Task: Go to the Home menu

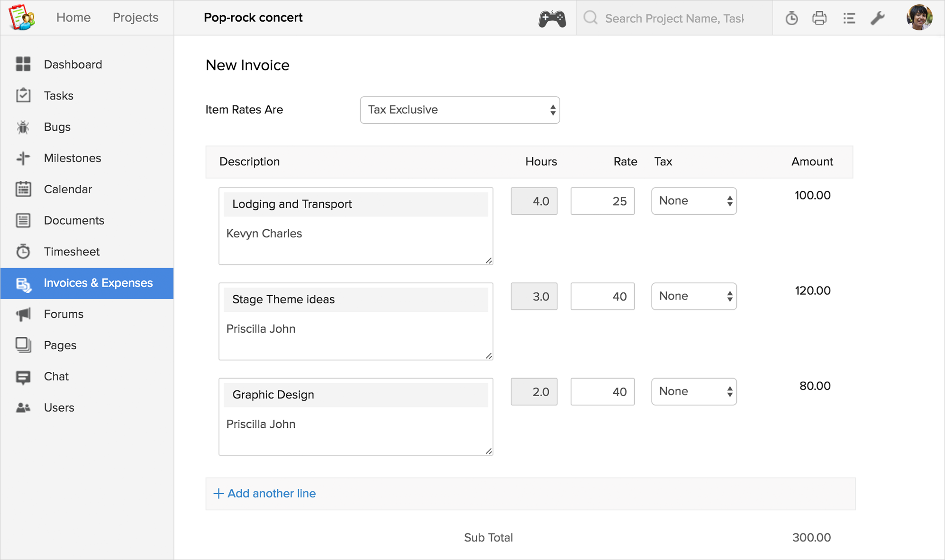Action: tap(73, 18)
